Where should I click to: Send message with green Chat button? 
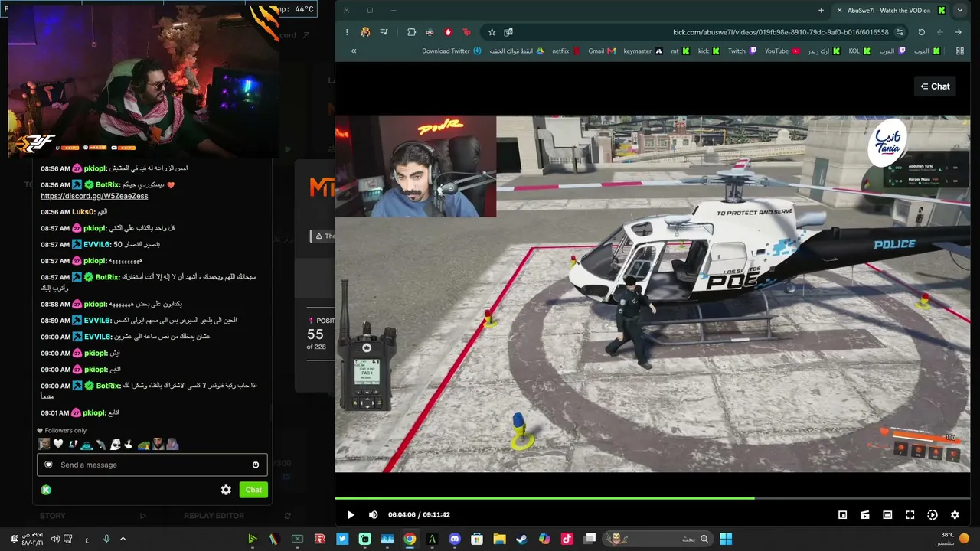point(253,490)
